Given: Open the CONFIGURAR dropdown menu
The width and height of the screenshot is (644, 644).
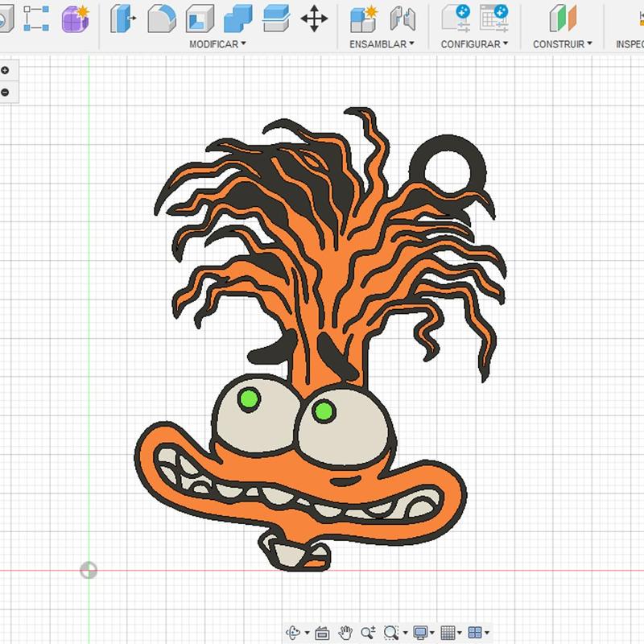Looking at the screenshot, I should tap(474, 44).
